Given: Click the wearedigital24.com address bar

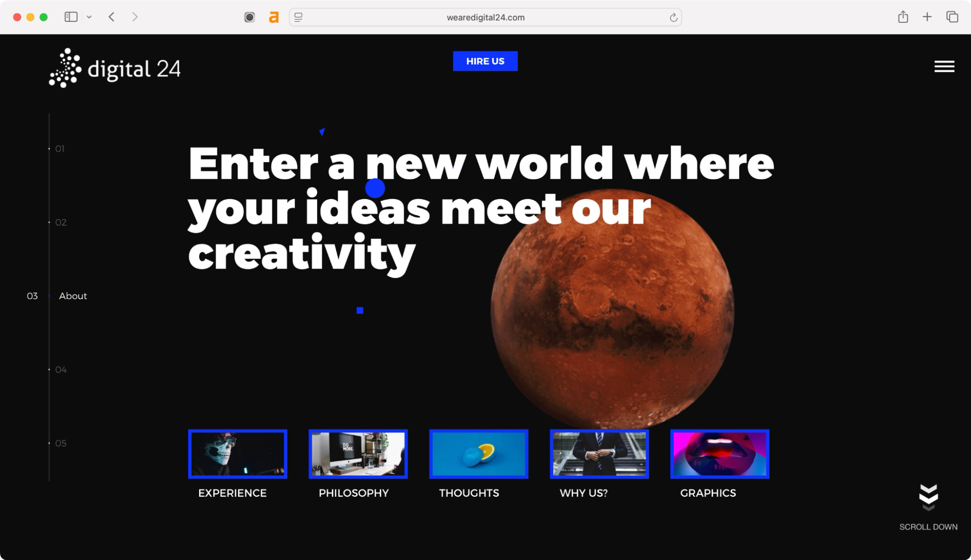Looking at the screenshot, I should click(485, 17).
